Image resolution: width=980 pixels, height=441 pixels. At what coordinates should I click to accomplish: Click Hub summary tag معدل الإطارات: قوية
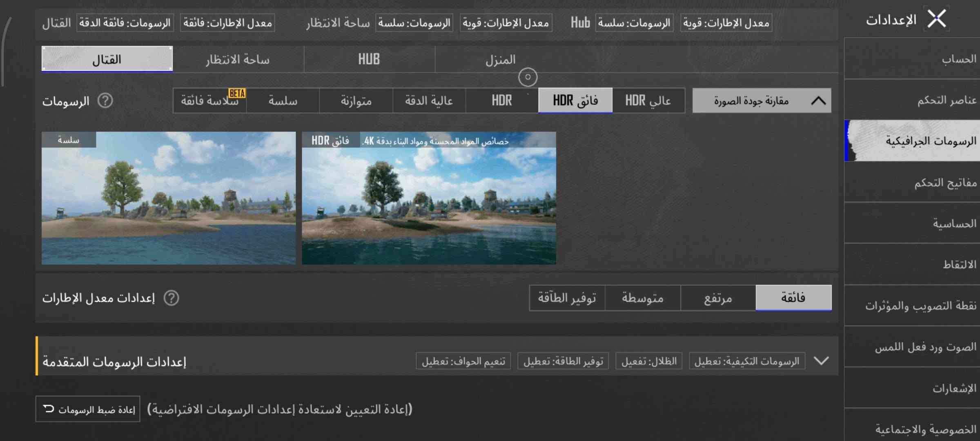[x=726, y=23]
